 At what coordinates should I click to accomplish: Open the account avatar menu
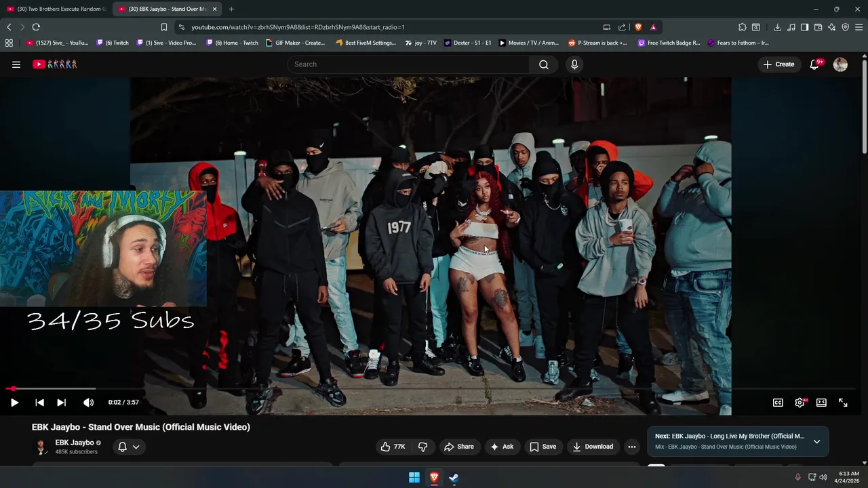[x=840, y=64]
